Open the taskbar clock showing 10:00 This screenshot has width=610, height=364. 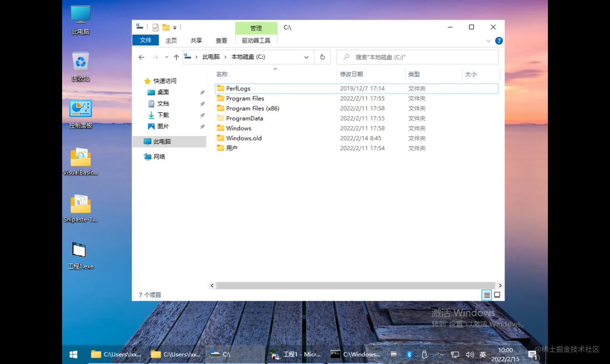505,354
